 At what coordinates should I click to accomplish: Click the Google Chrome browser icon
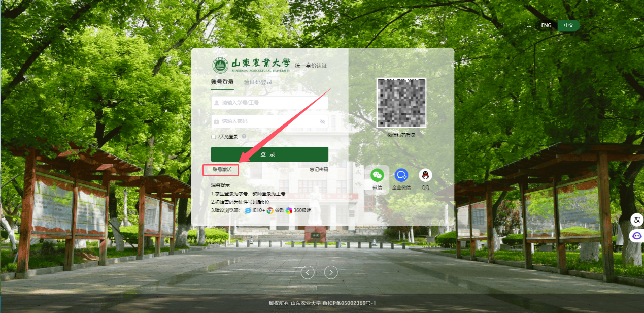(270, 210)
